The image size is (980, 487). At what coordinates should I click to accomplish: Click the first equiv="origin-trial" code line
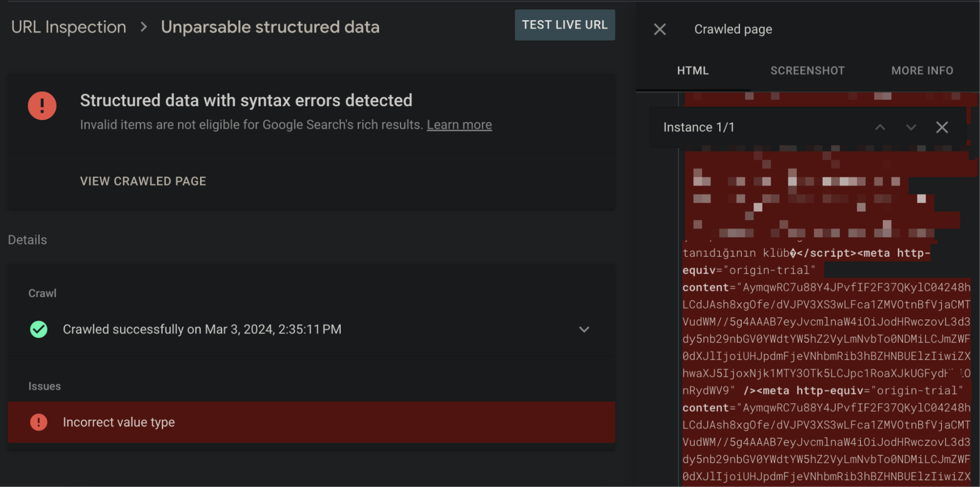(749, 270)
